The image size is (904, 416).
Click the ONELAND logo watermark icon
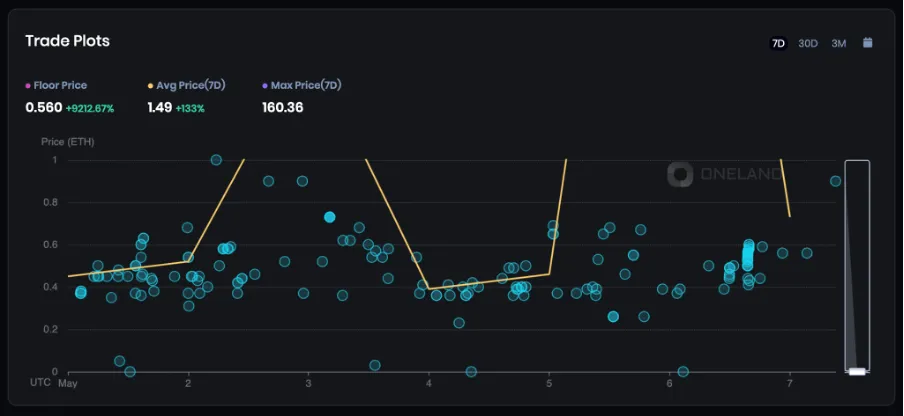pos(681,175)
